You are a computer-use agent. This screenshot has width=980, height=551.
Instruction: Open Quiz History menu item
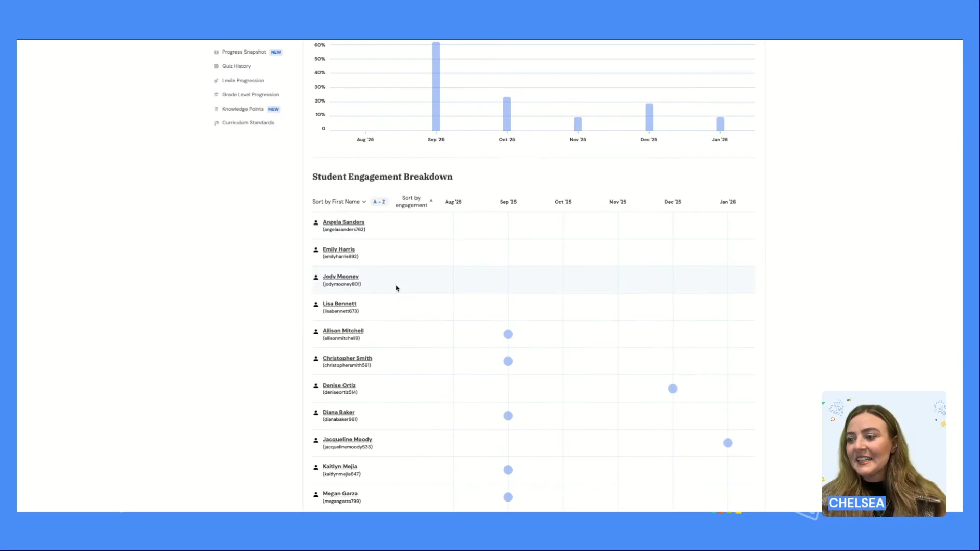[236, 66]
